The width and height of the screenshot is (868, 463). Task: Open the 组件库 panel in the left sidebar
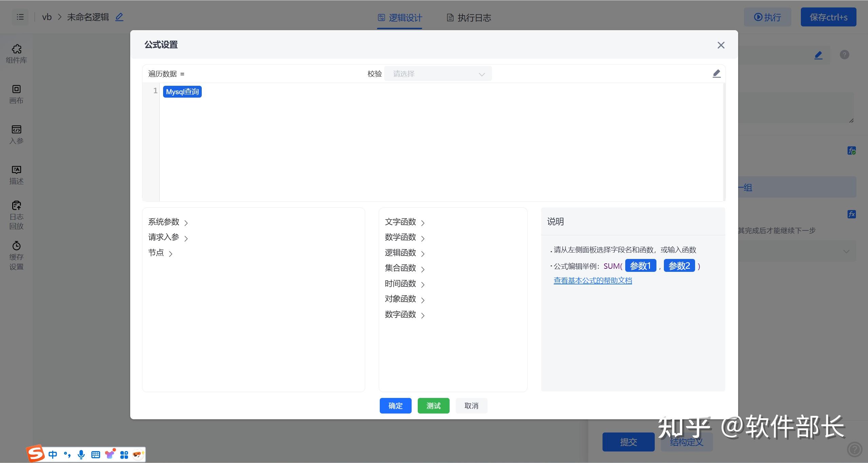click(16, 54)
